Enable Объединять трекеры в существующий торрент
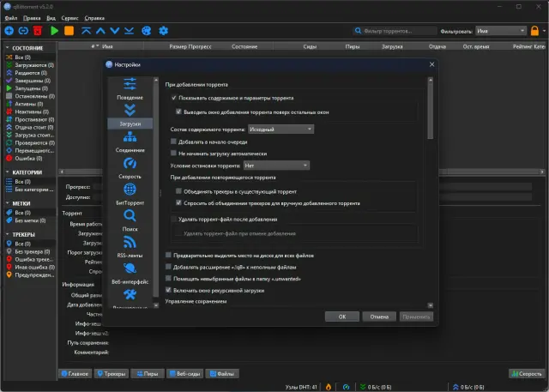 click(x=178, y=191)
